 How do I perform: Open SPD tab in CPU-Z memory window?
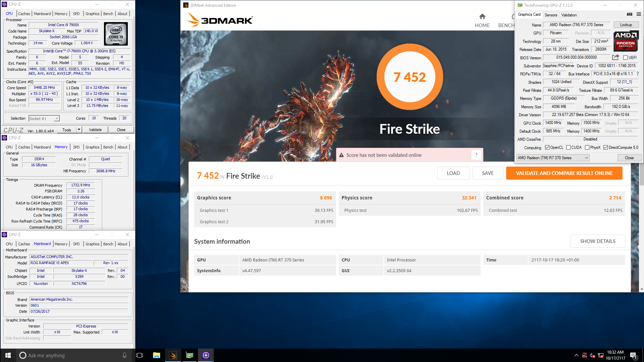click(76, 147)
